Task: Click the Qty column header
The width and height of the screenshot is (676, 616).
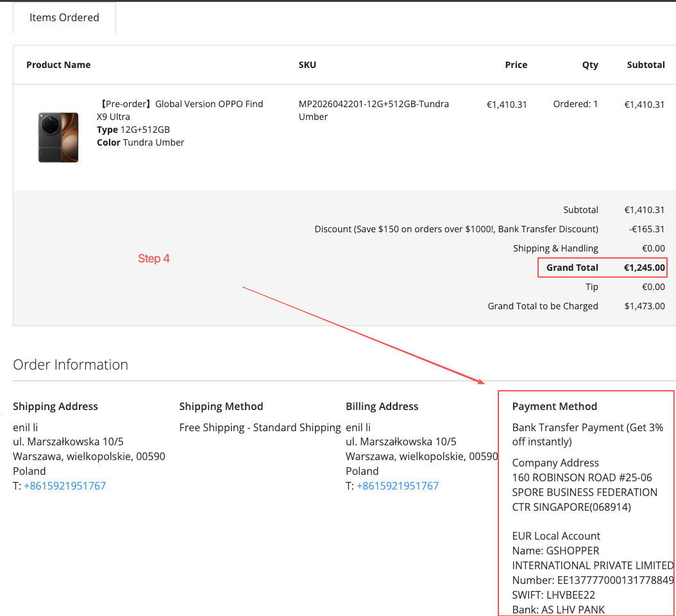Action: pos(590,65)
